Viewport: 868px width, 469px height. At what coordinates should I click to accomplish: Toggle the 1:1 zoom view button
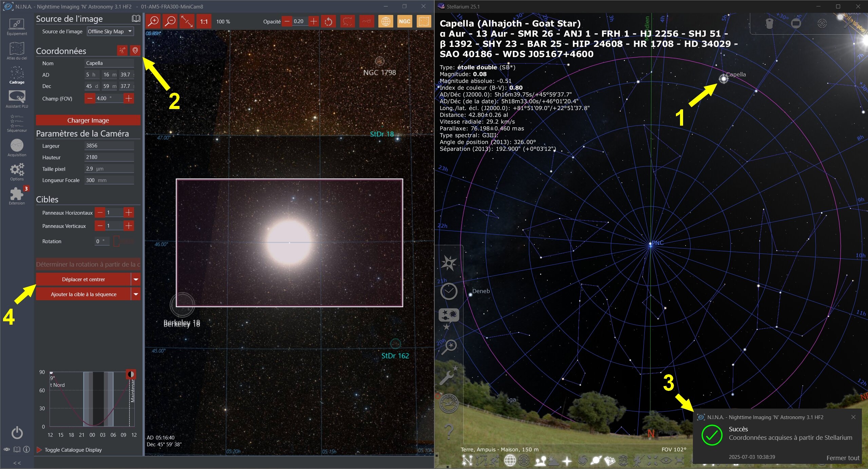click(204, 21)
